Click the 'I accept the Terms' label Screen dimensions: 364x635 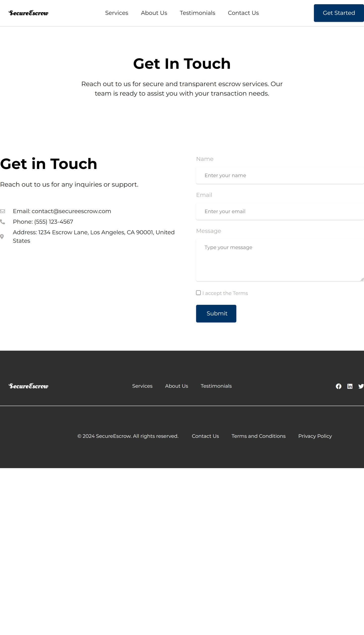225,293
